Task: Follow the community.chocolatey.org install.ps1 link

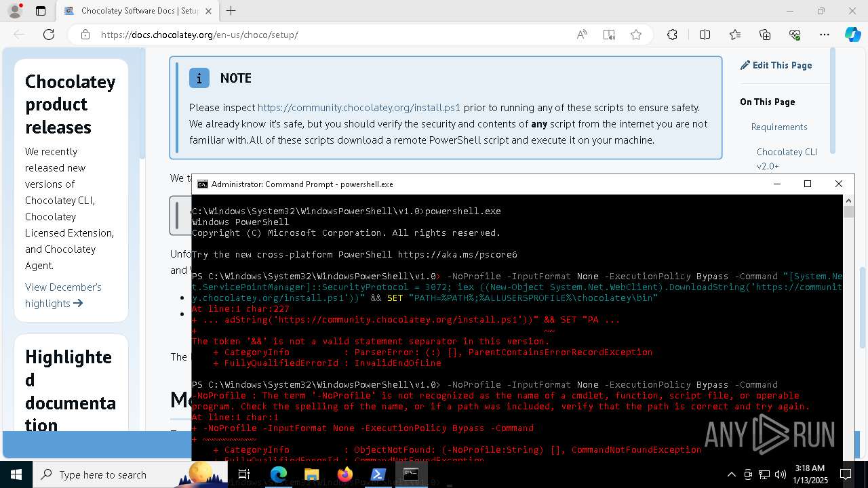Action: (359, 107)
